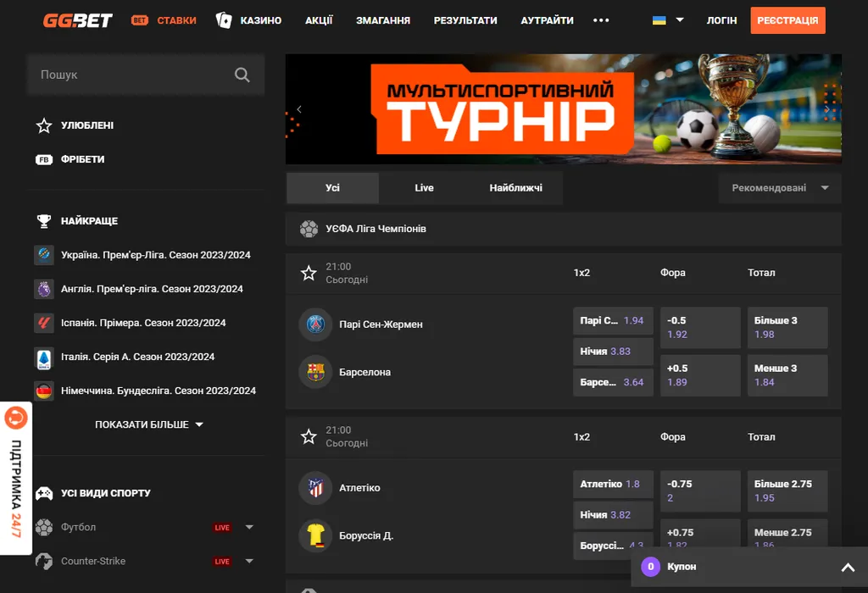Image resolution: width=868 pixels, height=593 pixels.
Task: Go to previous banner slide arrow
Action: pos(299,109)
